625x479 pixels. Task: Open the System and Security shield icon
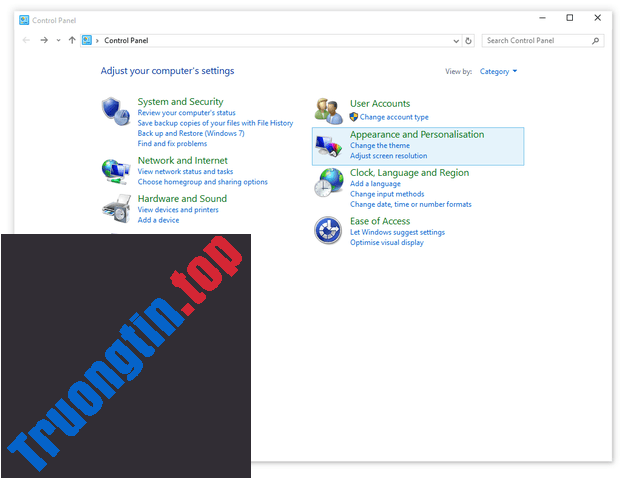[116, 111]
